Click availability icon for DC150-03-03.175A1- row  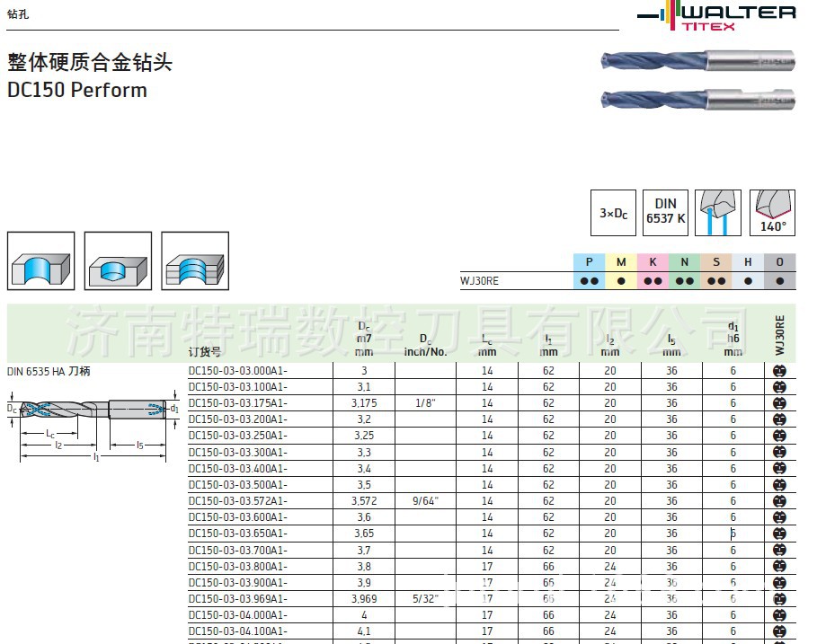point(779,403)
